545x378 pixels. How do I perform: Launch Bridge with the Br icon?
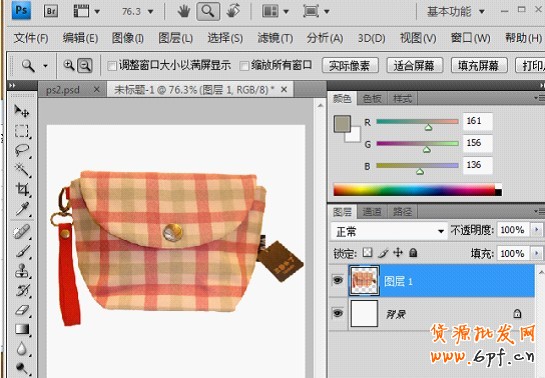[51, 11]
